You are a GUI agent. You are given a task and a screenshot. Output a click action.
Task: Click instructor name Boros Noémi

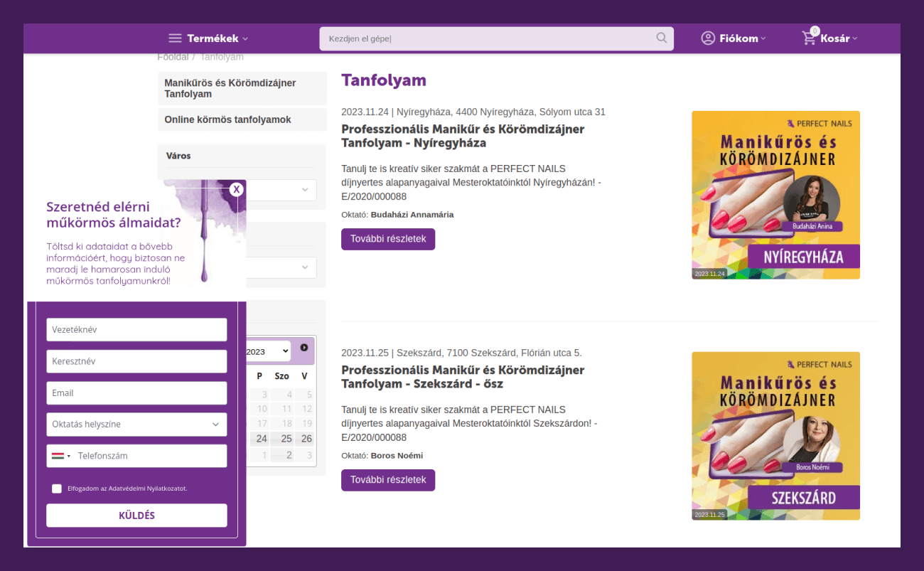pyautogui.click(x=397, y=456)
